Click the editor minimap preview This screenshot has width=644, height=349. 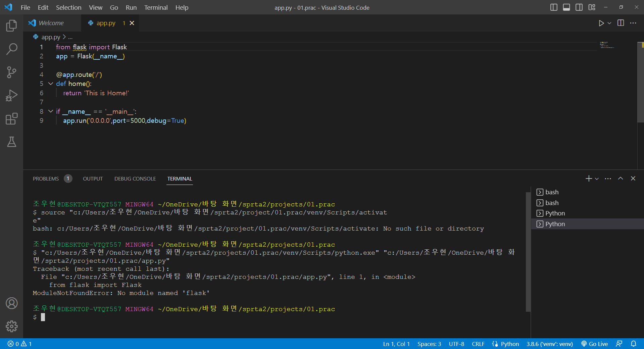click(607, 45)
